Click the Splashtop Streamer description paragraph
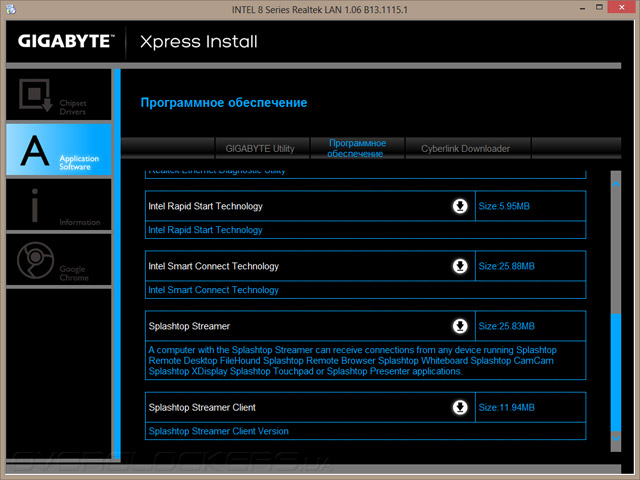The height and width of the screenshot is (480, 640). click(350, 360)
